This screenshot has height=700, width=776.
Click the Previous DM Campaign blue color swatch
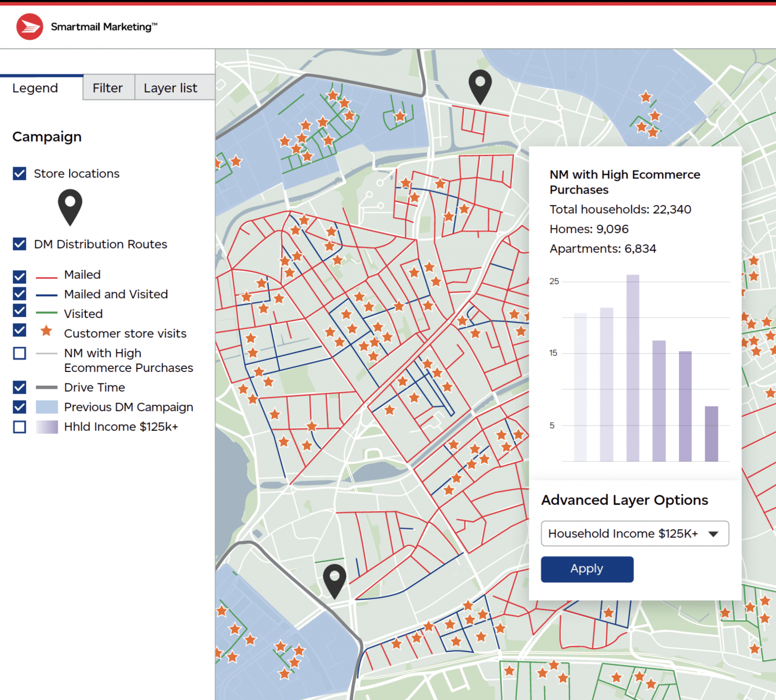tap(46, 407)
